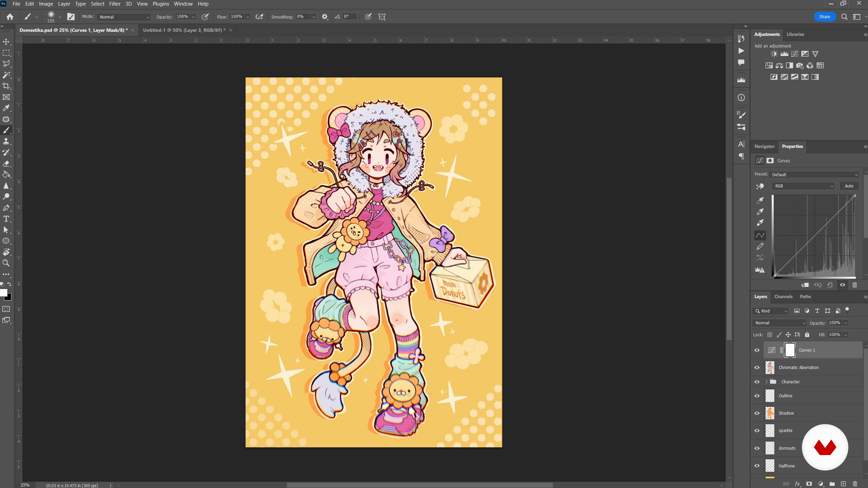The image size is (868, 488).
Task: Open the Curves channel RGB dropdown
Action: pos(803,186)
